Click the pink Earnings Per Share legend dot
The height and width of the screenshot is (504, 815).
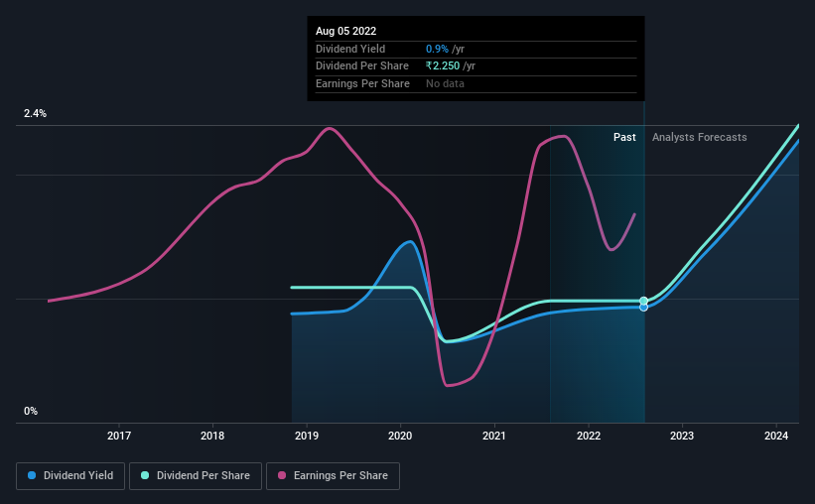[282, 475]
